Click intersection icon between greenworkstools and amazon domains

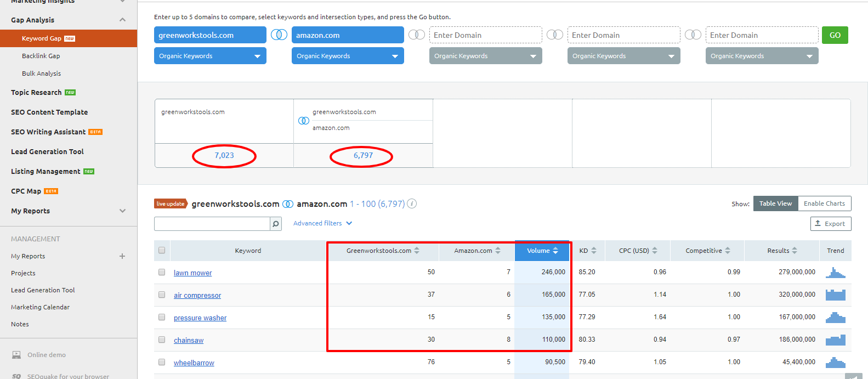(279, 35)
